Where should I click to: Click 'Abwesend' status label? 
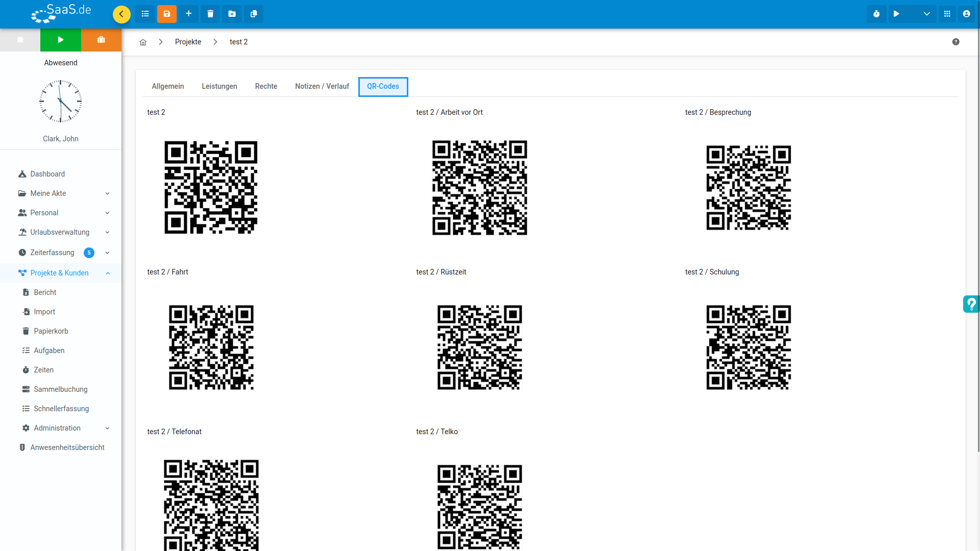tap(61, 63)
